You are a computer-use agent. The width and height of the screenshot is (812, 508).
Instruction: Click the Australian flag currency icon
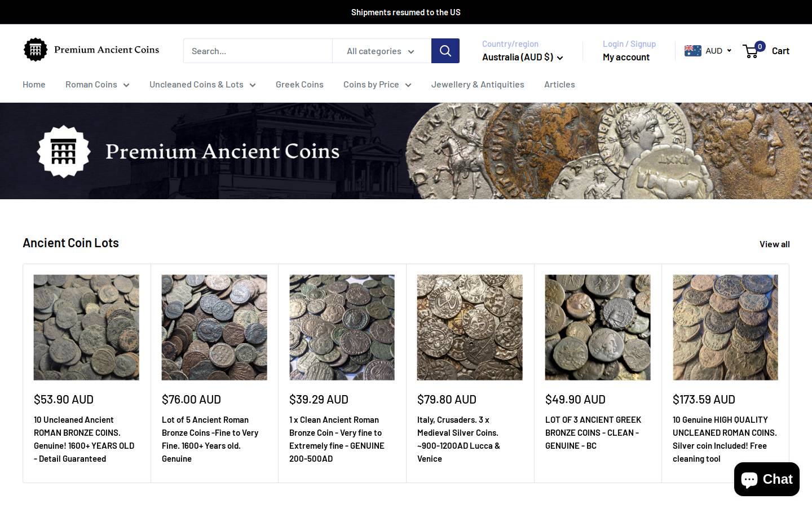(692, 51)
